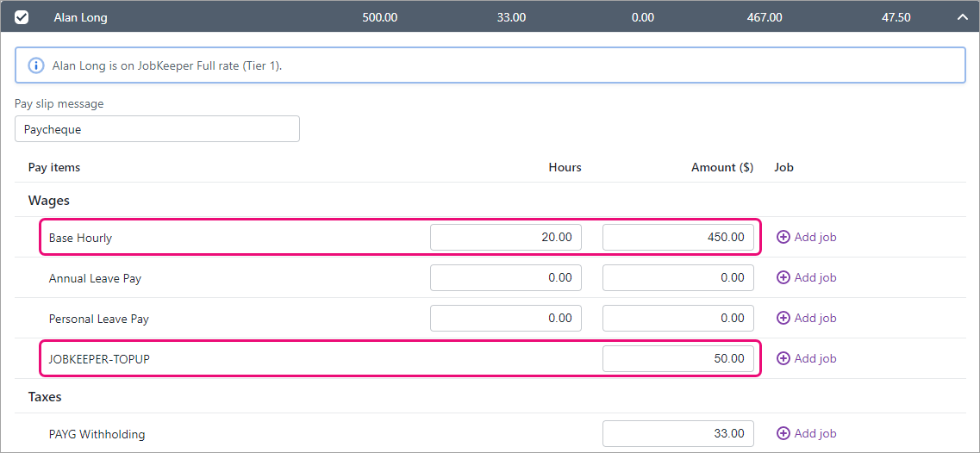Click Personal Leave Pay hours field
Viewport: 980px width, 453px height.
pyautogui.click(x=506, y=318)
